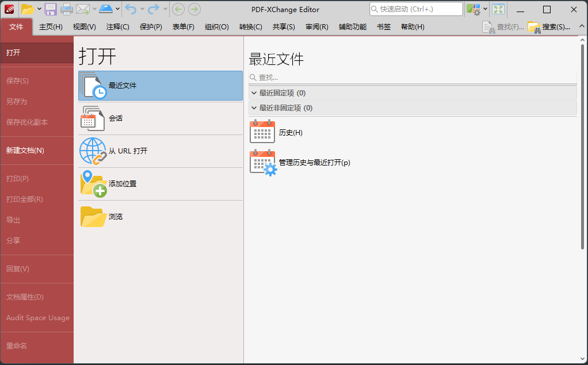Choose 从 URL 打开 option
588x365 pixels.
[x=128, y=151]
